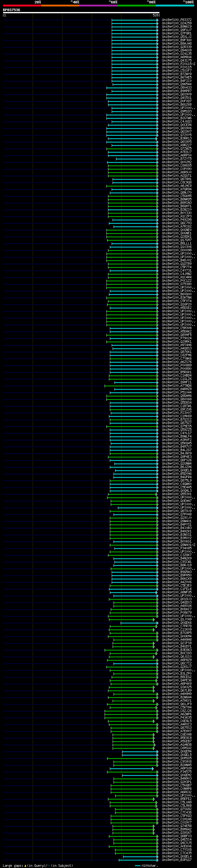Select the UniRef100_Q43175 label
The image size is (197, 868).
point(176,60)
